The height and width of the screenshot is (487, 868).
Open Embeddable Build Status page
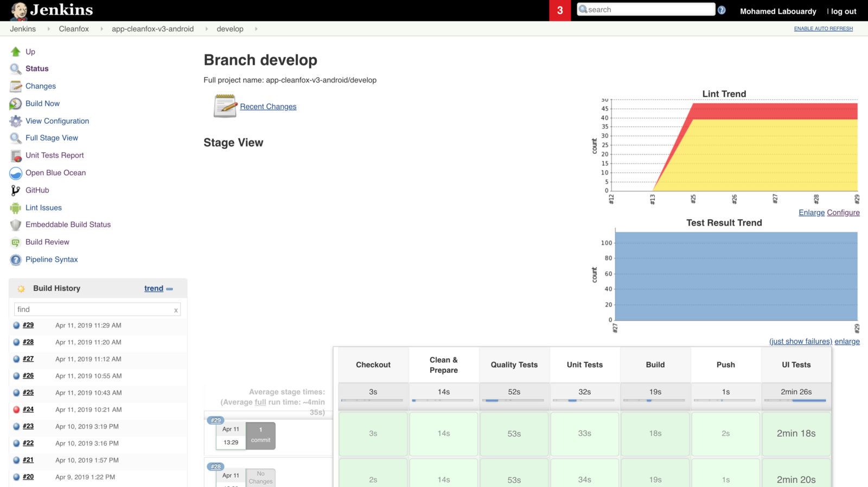pyautogui.click(x=68, y=225)
